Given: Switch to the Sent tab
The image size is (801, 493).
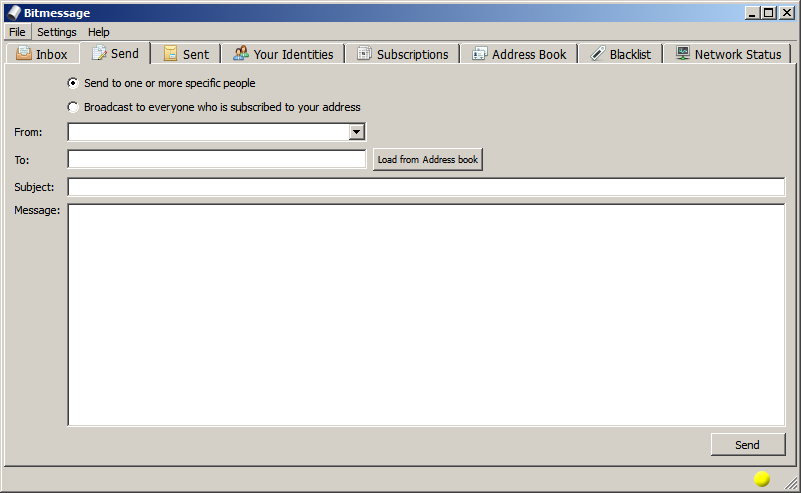Looking at the screenshot, I should [x=186, y=54].
